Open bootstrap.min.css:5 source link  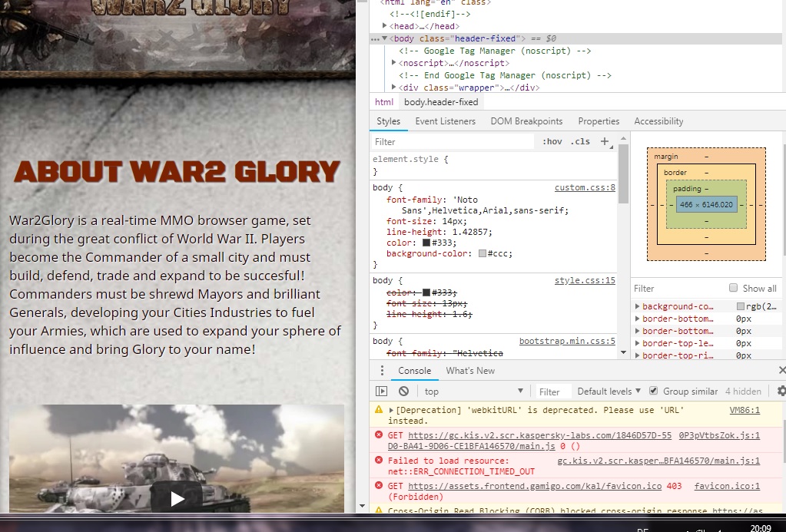pos(567,341)
